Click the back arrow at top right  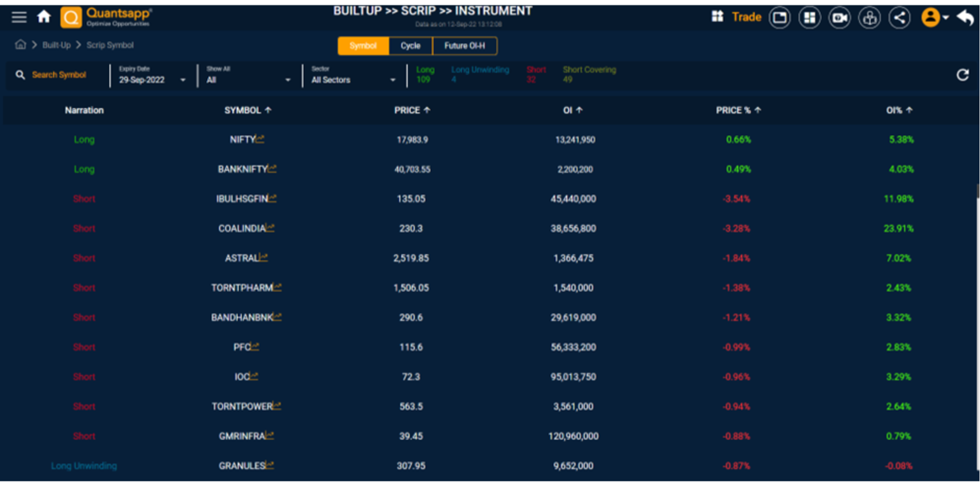(965, 17)
